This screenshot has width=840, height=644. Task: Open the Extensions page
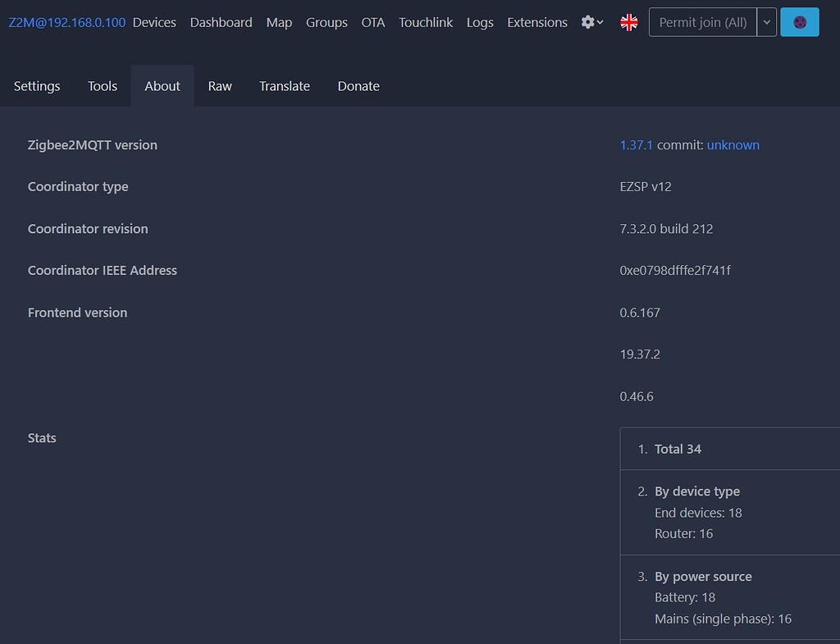536,22
